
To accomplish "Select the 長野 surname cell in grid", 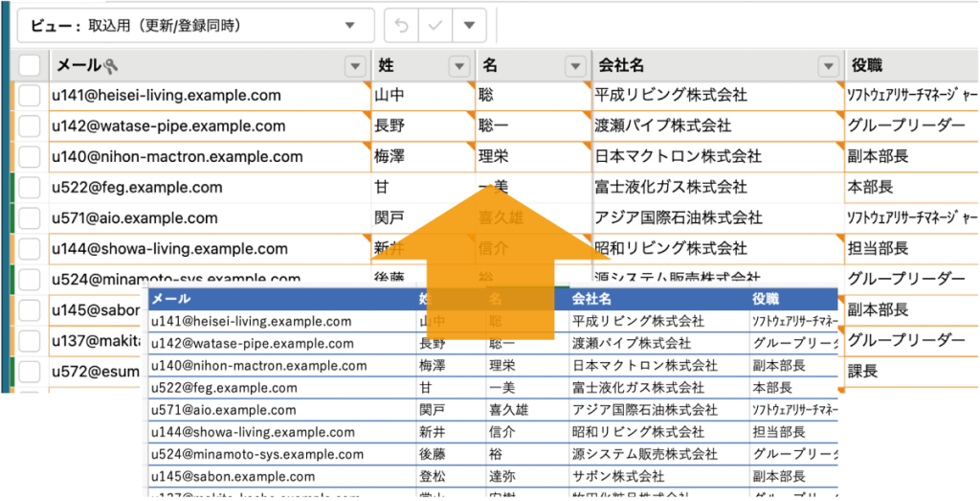I will (x=423, y=126).
